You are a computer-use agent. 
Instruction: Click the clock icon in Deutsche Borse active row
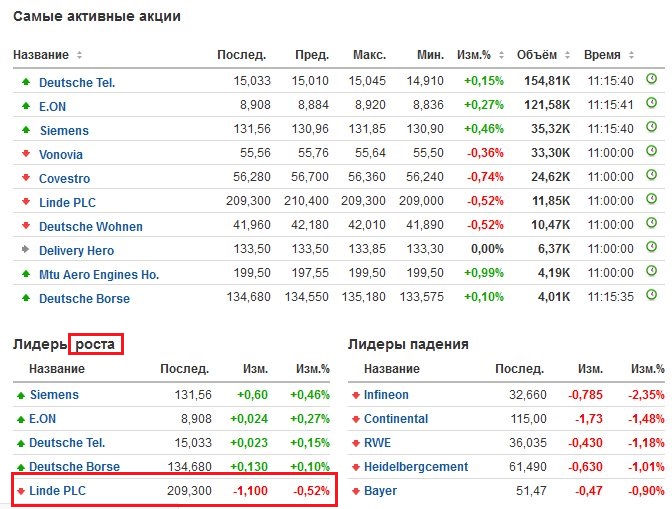click(x=651, y=295)
